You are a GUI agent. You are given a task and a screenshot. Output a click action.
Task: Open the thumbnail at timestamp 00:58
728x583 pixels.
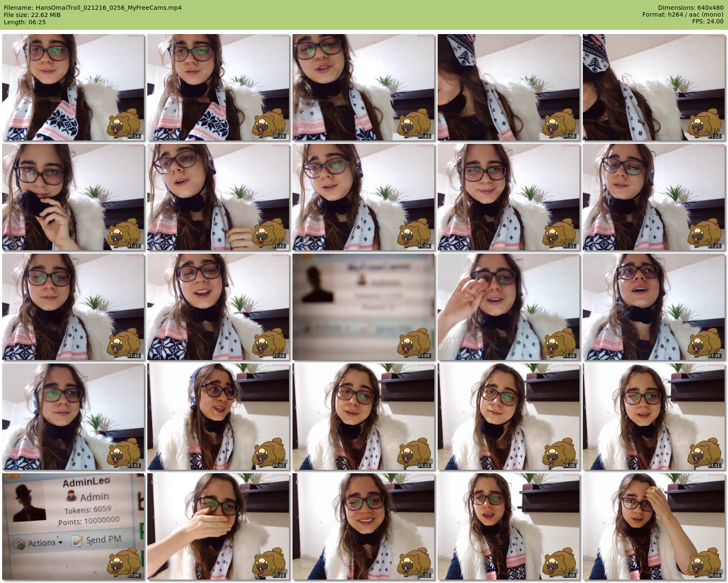[x=509, y=87]
